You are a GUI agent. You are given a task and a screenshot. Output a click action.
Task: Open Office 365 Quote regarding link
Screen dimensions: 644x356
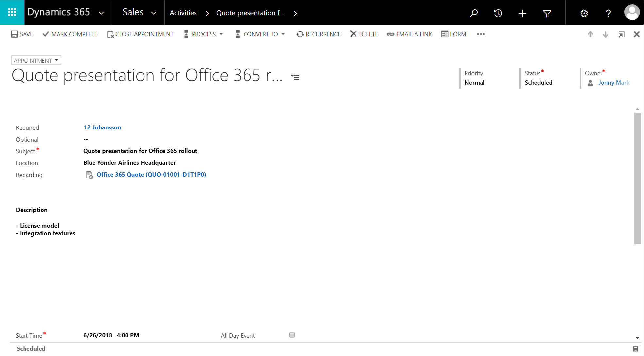[151, 175]
